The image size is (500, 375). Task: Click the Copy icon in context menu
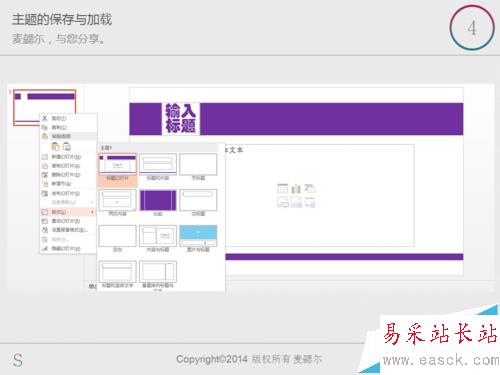(45, 127)
